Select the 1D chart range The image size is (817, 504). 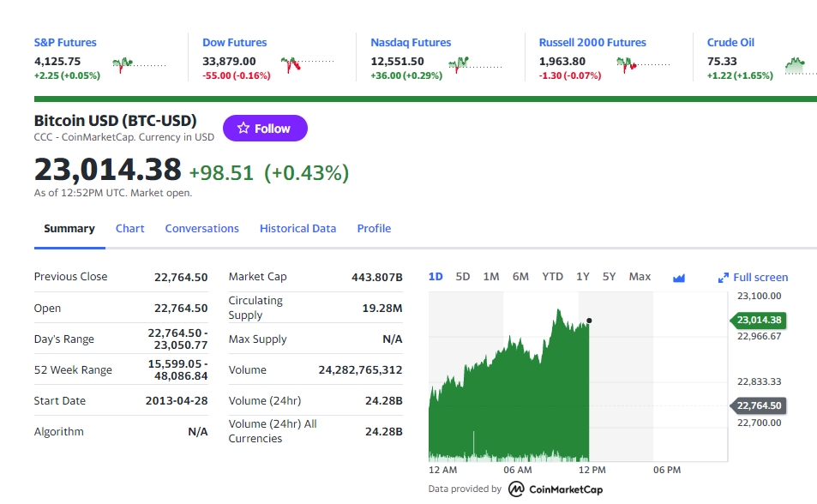point(436,277)
